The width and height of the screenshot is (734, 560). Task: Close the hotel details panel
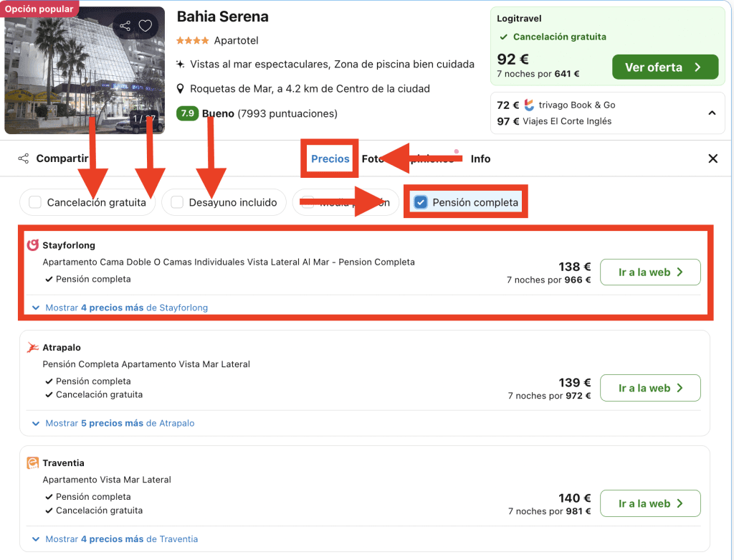tap(712, 158)
